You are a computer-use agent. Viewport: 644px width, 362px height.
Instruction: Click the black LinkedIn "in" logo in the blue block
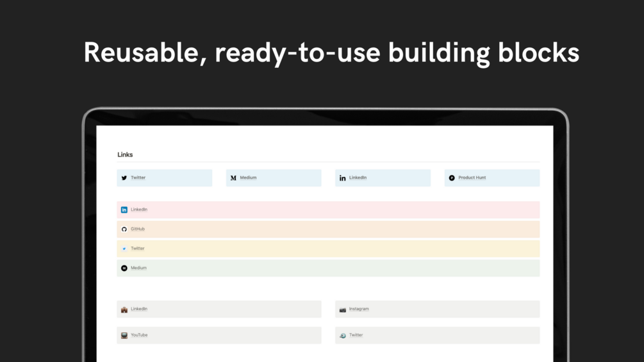[343, 178]
